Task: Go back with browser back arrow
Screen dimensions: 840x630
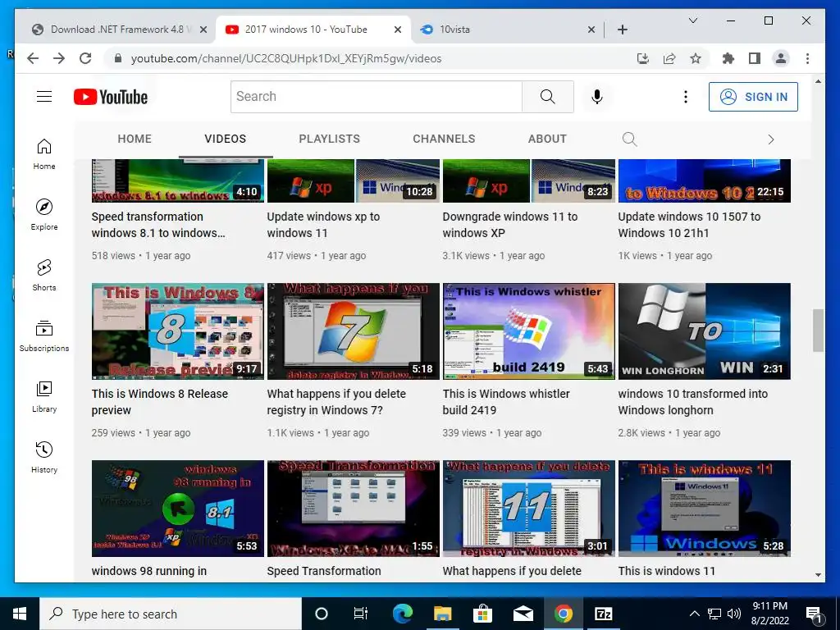Action: point(33,58)
